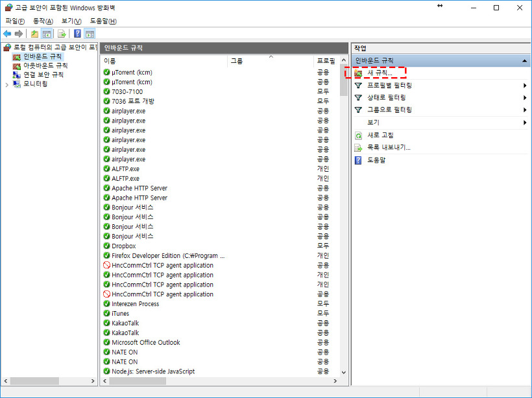This screenshot has height=398, width=532.
Task: Click 상태로 필터링 action text
Action: (x=387, y=98)
